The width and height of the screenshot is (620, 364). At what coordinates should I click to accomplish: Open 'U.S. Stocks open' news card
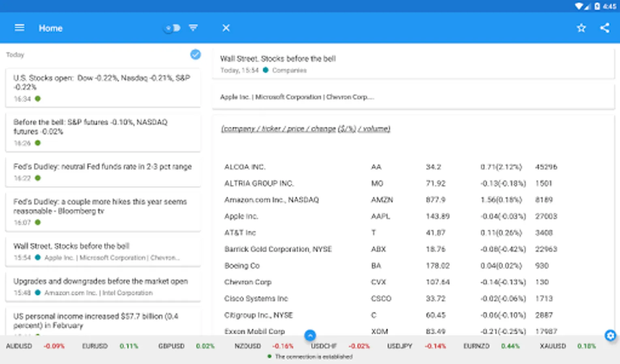[103, 88]
